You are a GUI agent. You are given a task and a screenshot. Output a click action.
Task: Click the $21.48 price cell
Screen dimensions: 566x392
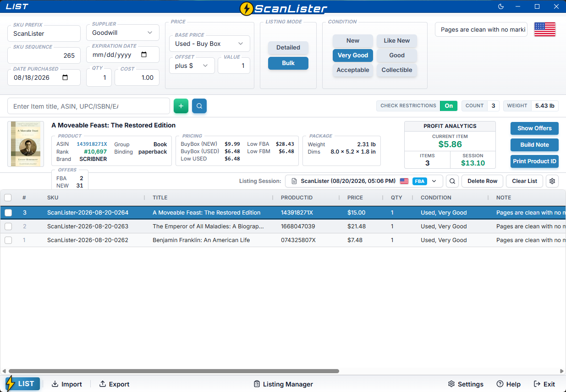tap(356, 226)
